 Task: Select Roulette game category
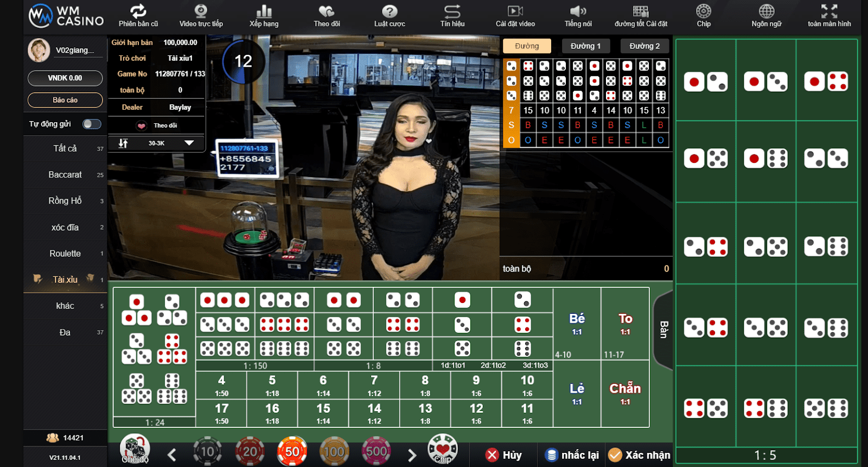[65, 254]
